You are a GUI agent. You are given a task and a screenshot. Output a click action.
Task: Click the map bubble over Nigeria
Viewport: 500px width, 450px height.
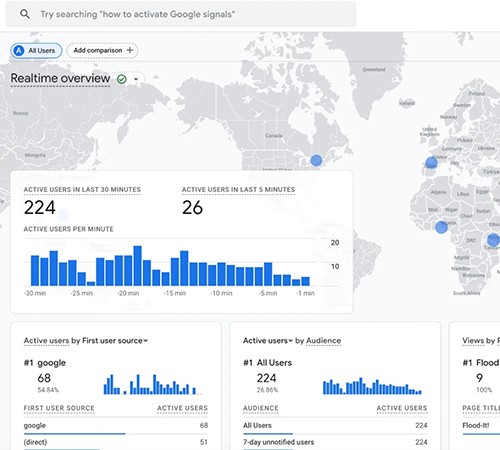tap(441, 227)
